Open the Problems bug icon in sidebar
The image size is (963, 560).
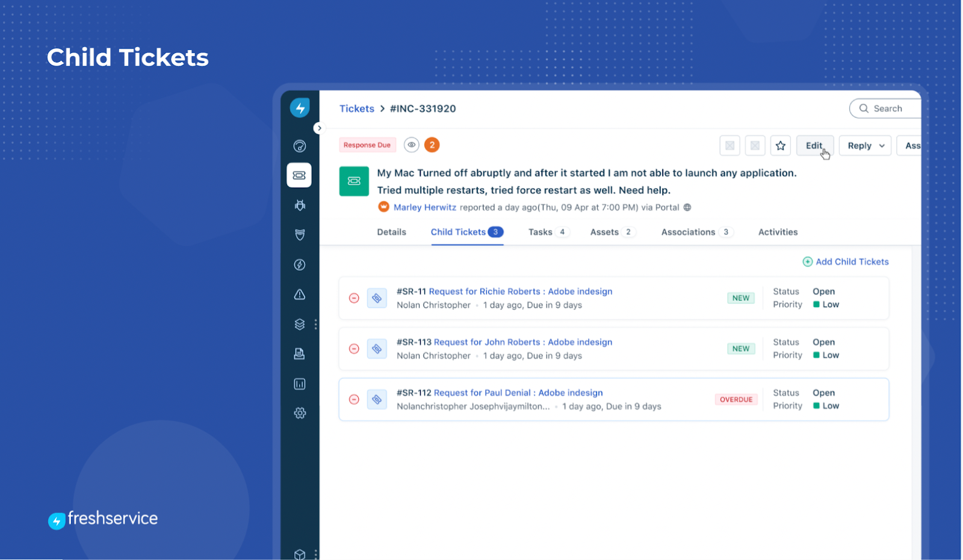pos(300,205)
